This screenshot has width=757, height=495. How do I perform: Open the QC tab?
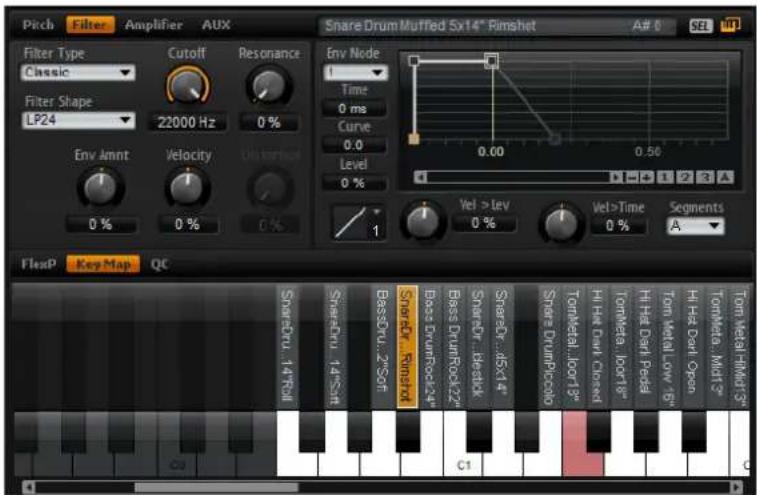pos(160,264)
